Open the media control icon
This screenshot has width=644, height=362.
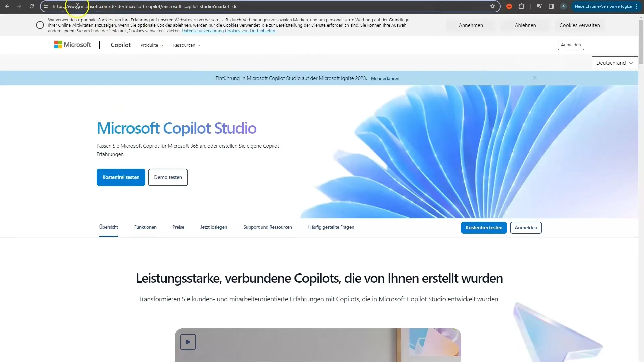[539, 6]
